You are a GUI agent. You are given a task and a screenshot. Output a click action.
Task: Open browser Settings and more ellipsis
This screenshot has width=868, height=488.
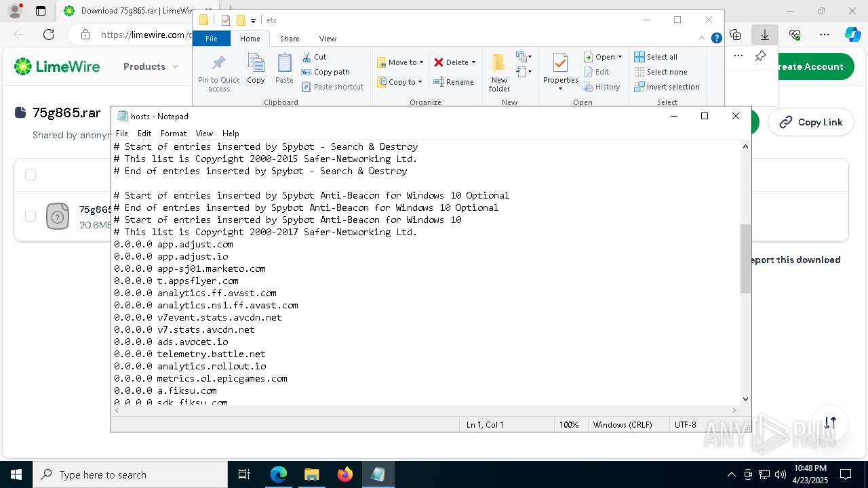(x=825, y=35)
